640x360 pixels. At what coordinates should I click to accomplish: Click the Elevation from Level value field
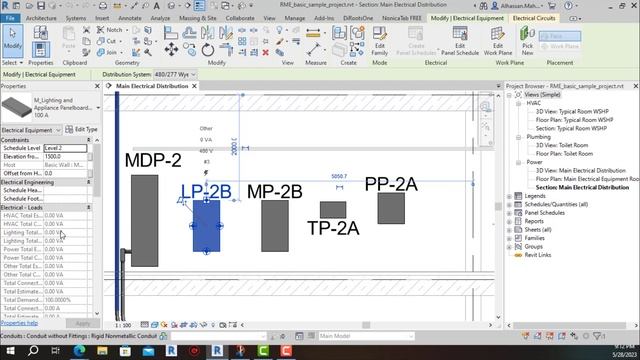(65, 157)
